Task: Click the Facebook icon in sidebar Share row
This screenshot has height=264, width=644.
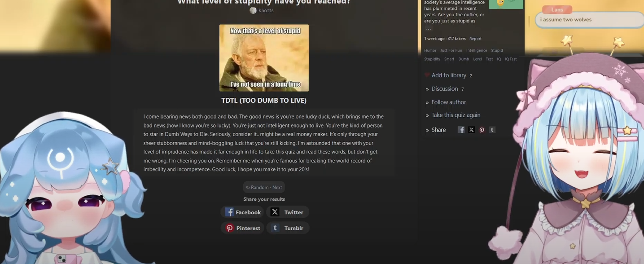Action: [x=461, y=130]
